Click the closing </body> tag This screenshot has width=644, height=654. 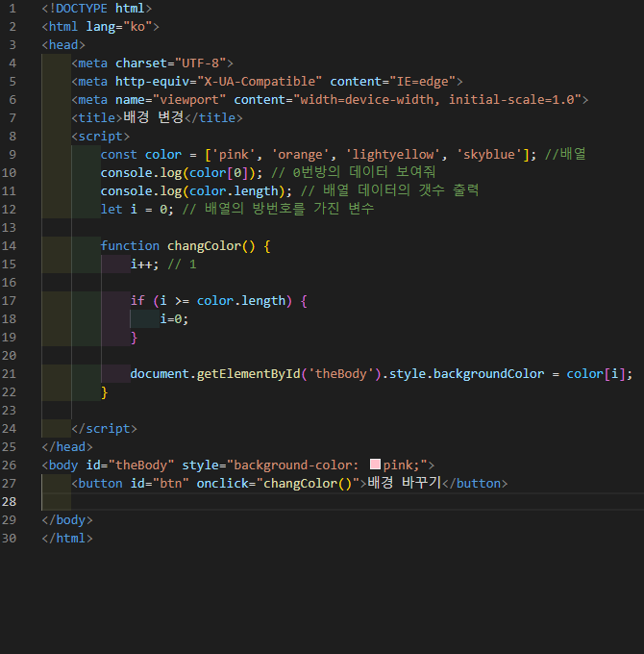click(67, 519)
